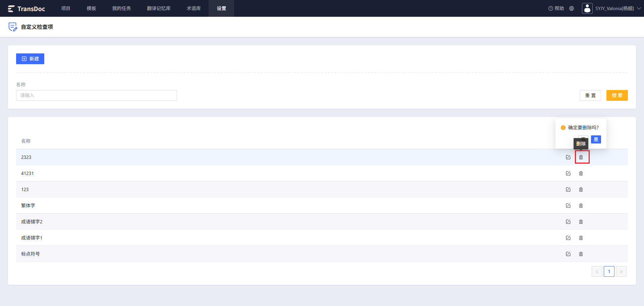This screenshot has width=644, height=306.
Task: Delete the 成语错字2 entry via trash icon
Action: (x=581, y=222)
